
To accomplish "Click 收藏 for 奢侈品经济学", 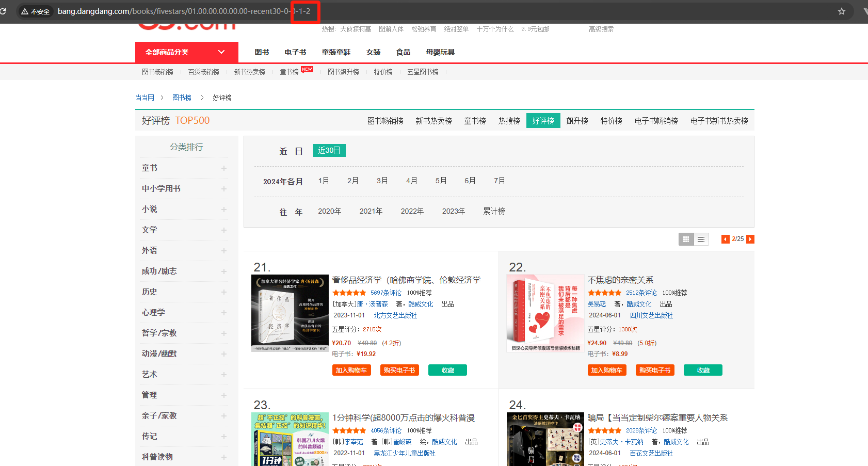I will point(447,370).
